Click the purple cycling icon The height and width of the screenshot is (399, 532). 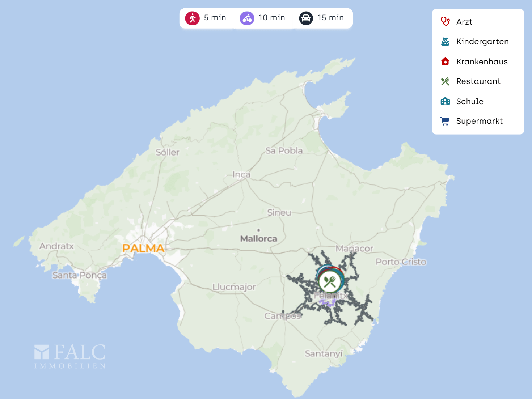(x=247, y=18)
